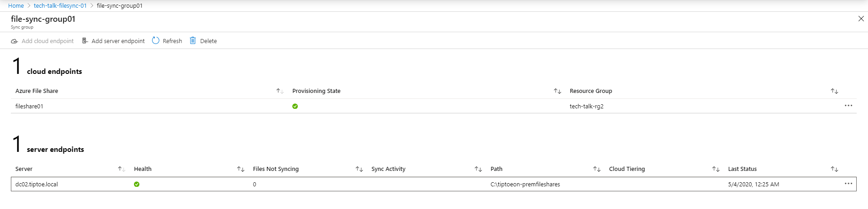Screen dimensions: 868x209
Task: Open more options for dc02.tiptoe.local row
Action: [848, 184]
